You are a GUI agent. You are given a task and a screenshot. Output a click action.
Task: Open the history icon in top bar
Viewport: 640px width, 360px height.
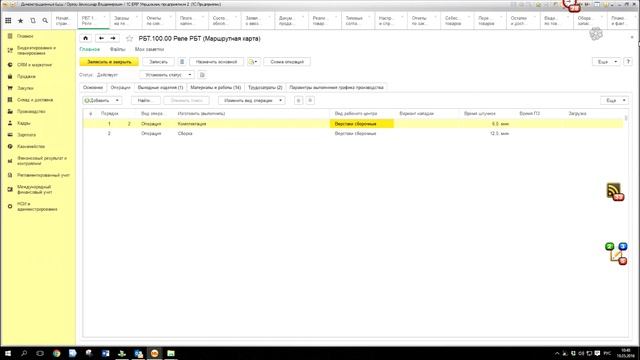[x=33, y=20]
